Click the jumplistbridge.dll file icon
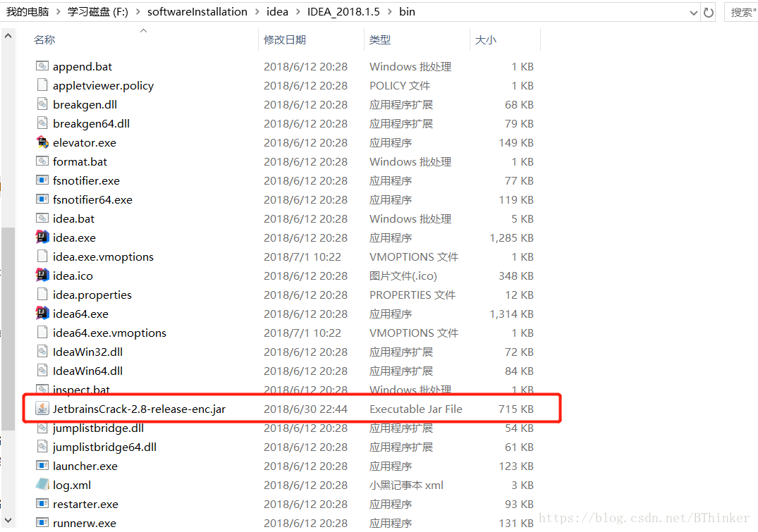This screenshot has width=758, height=532. [42, 428]
